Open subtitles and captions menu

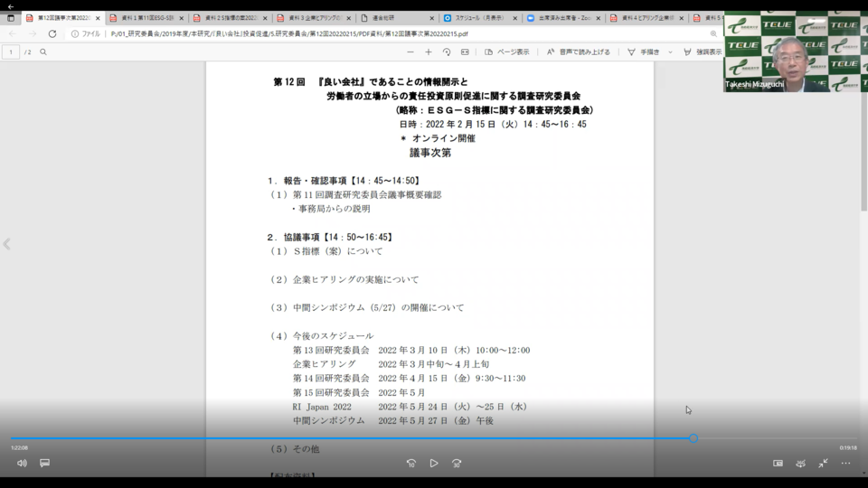pos(45,463)
